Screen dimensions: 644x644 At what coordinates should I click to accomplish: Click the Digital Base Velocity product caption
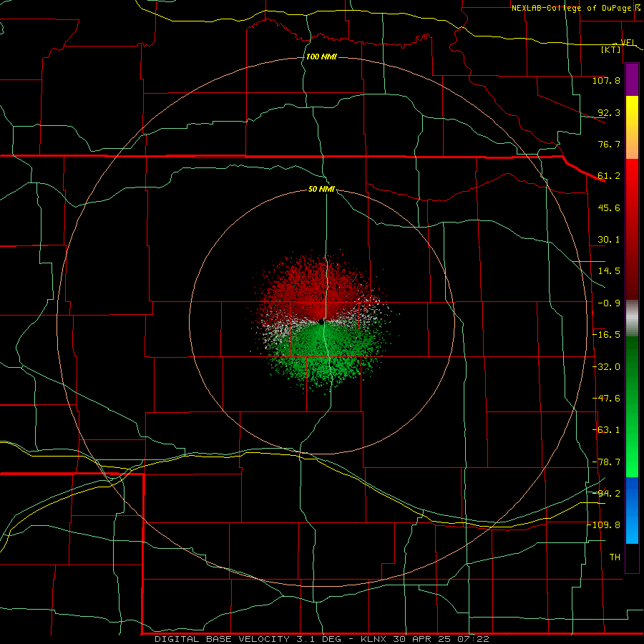pos(321,639)
